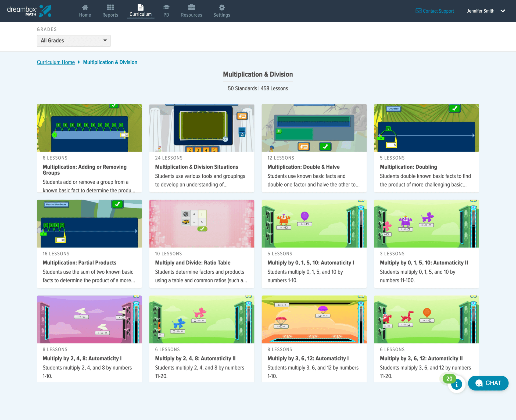The image size is (516, 420).
Task: Open the CHAT support button
Action: pyautogui.click(x=488, y=383)
